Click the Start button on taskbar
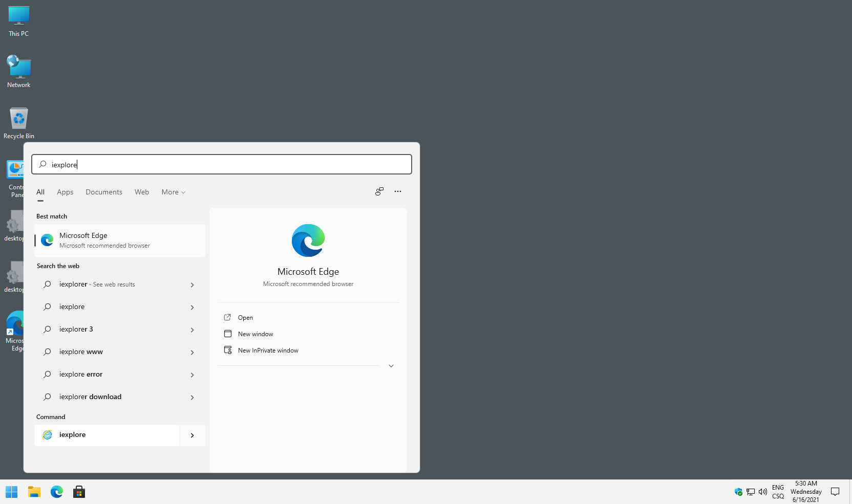The image size is (852, 504). [11, 492]
